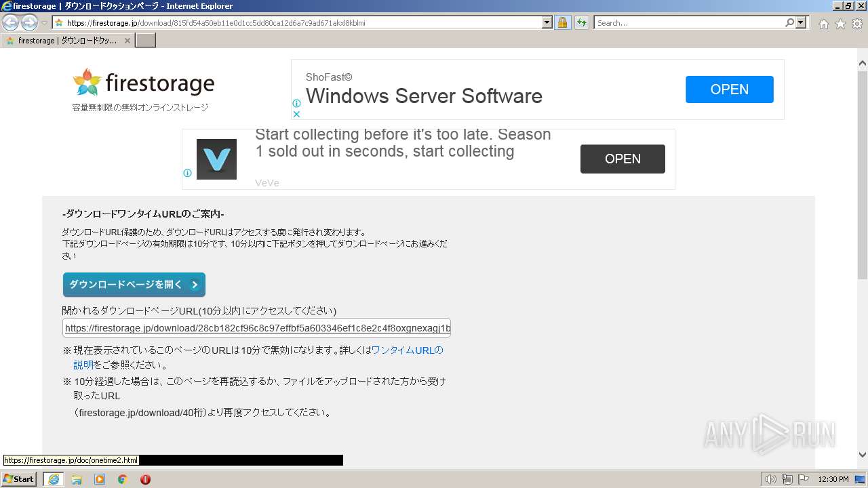Open the Windows Start menu
The height and width of the screenshot is (488, 868).
(19, 479)
